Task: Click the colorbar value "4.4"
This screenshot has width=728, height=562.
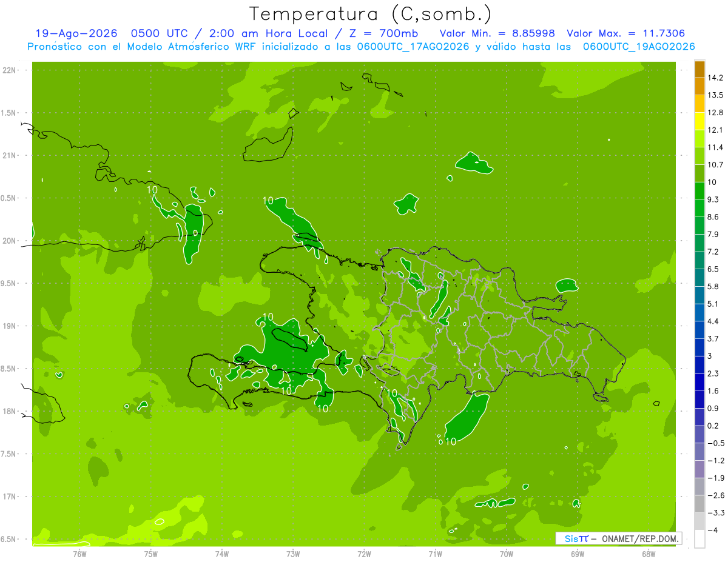Action: tap(713, 321)
